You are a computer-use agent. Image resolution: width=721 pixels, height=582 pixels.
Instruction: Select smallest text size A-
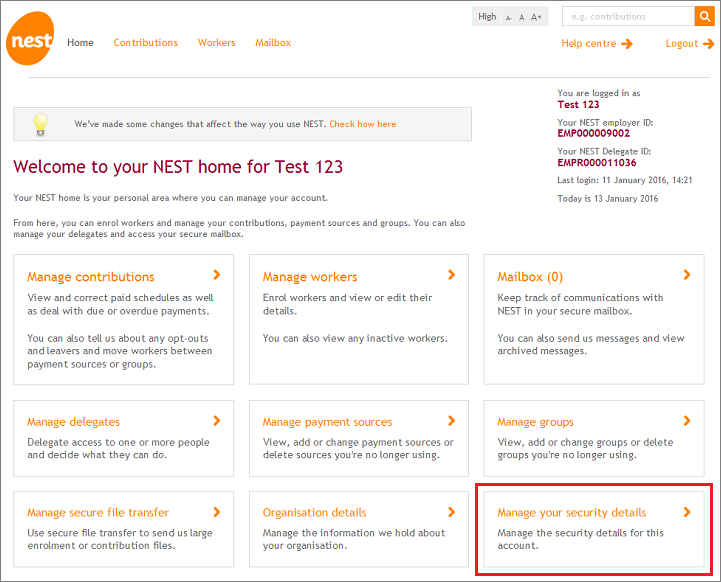tap(509, 18)
